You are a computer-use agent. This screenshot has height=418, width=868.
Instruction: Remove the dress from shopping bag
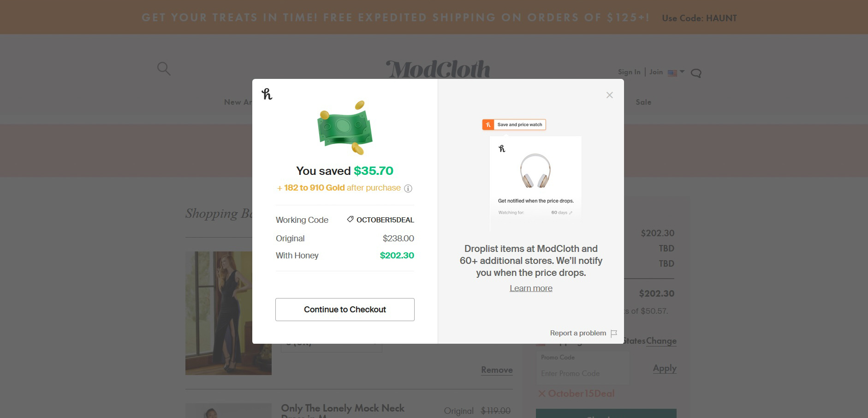497,370
